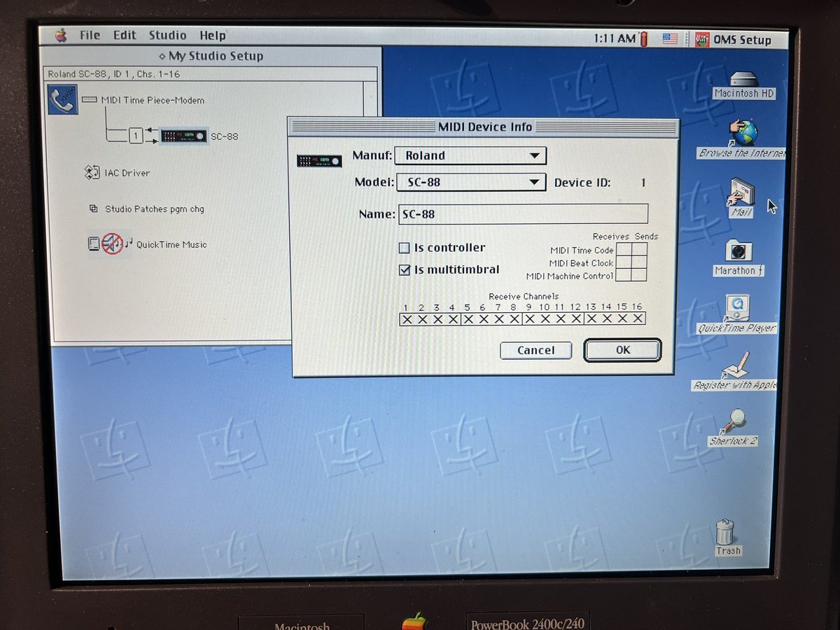Image resolution: width=840 pixels, height=630 pixels.
Task: Click the 'MIDI Time Piece-Modem' label
Action: point(153,100)
